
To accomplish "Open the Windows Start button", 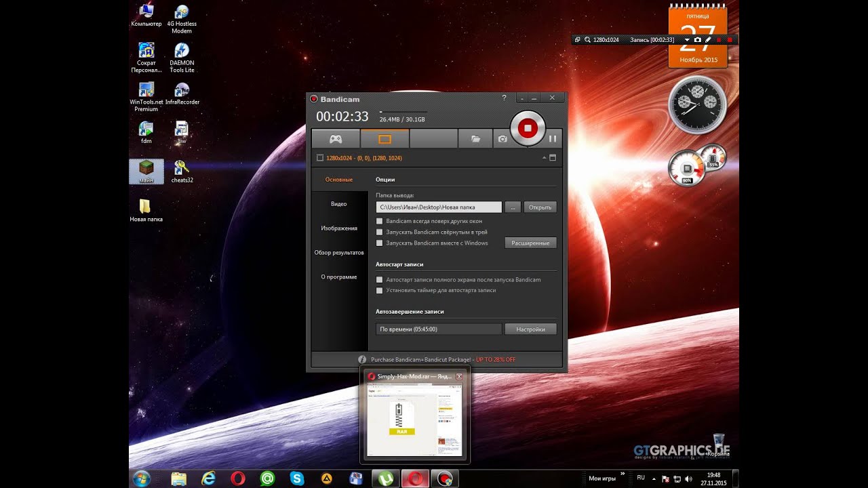I will 142,479.
